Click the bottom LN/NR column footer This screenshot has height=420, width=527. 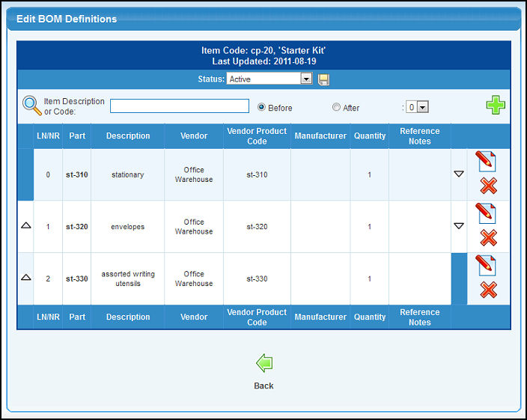tap(48, 317)
